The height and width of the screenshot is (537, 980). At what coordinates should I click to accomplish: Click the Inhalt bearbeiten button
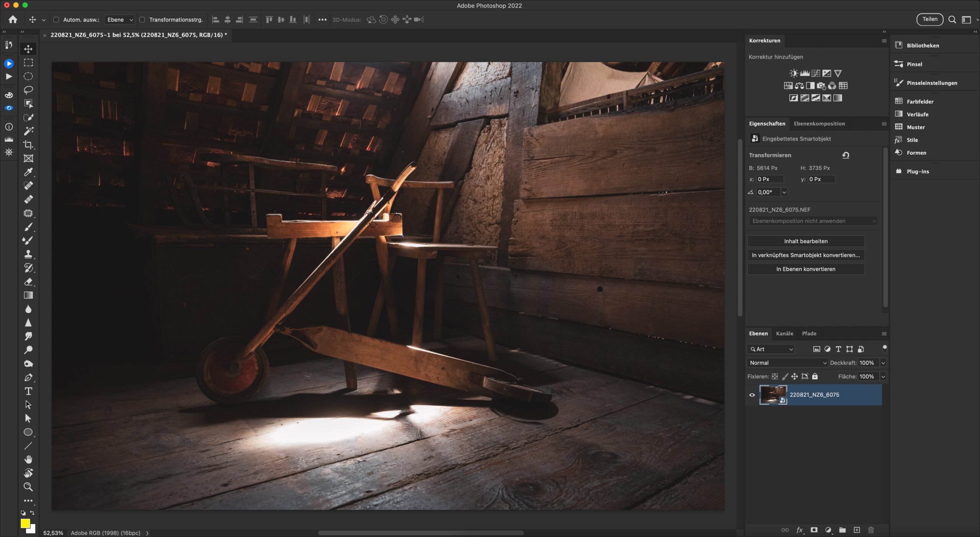coord(805,241)
